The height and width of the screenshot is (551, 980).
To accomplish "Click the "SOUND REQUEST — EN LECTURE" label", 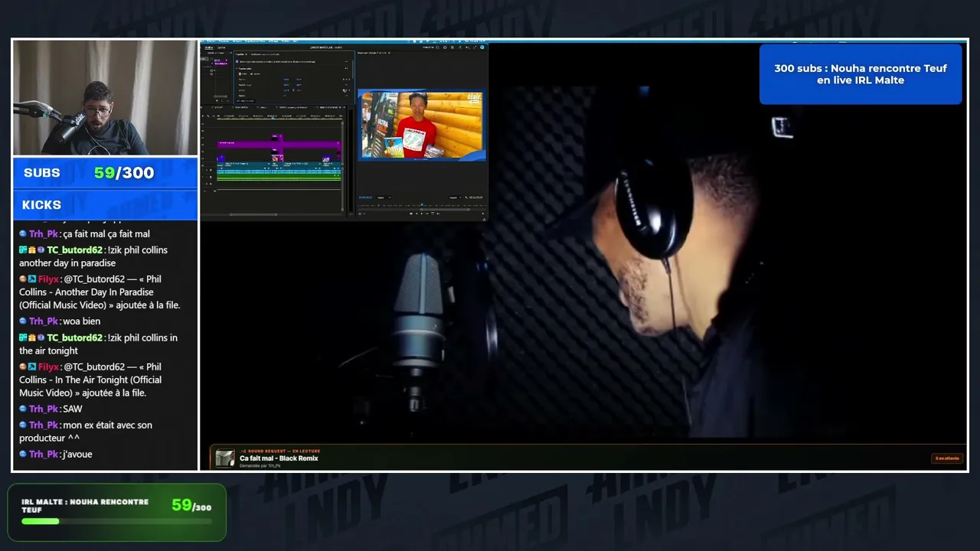I will (280, 451).
